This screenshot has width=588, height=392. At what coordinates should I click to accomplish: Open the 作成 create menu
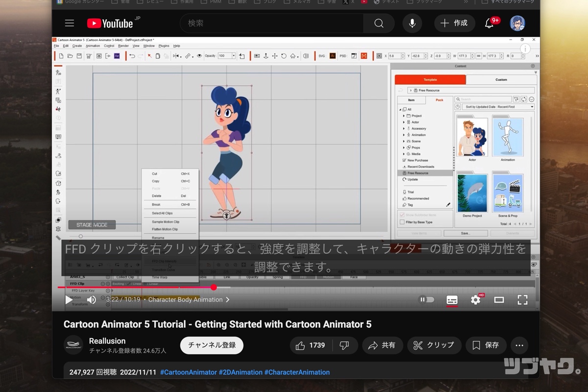[x=454, y=23]
